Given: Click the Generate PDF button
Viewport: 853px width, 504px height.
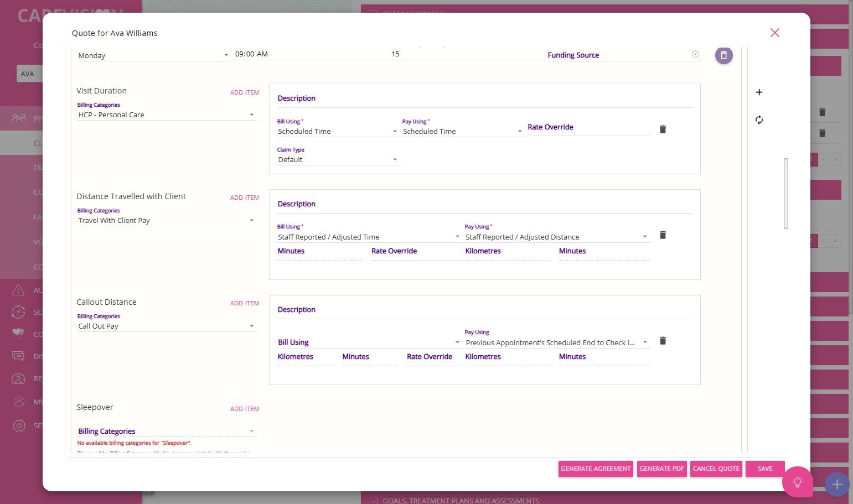Looking at the screenshot, I should [x=661, y=469].
